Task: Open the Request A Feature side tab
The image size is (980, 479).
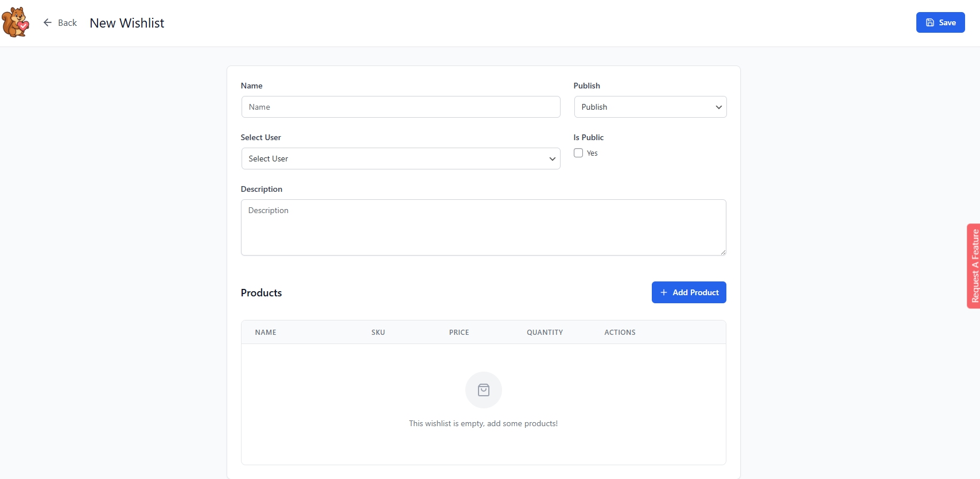Action: click(974, 266)
